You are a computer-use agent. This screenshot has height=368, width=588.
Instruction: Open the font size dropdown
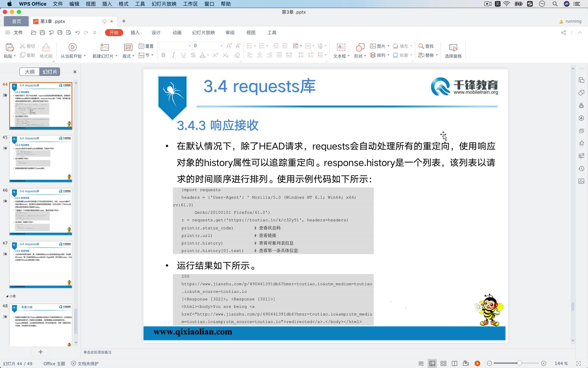pos(221,46)
